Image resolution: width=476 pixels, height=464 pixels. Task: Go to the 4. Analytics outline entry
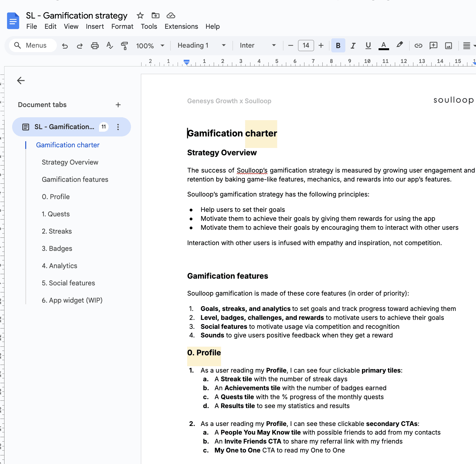(x=59, y=266)
